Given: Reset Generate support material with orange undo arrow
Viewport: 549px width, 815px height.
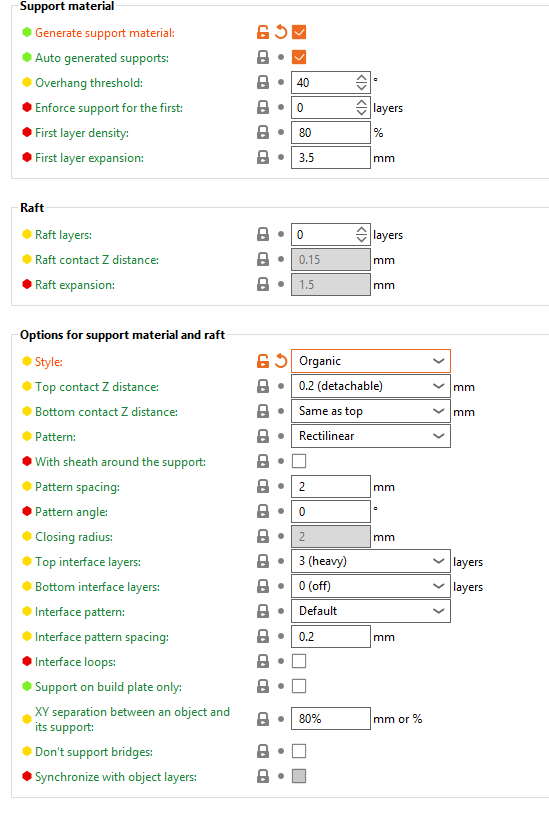Looking at the screenshot, I should coord(281,32).
